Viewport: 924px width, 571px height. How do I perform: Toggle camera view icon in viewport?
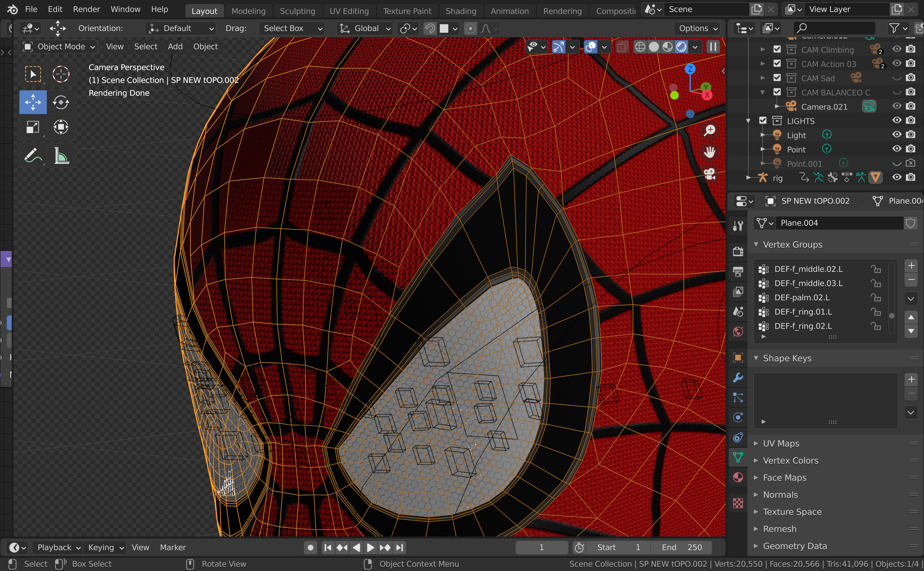click(x=709, y=174)
